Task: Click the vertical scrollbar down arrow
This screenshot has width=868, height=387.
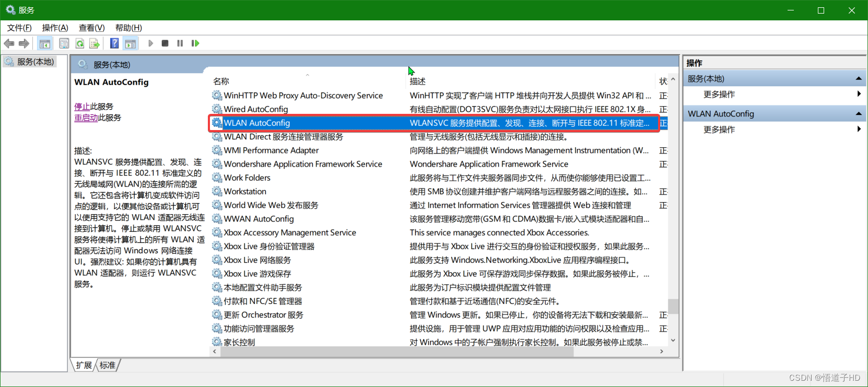Action: click(x=673, y=341)
